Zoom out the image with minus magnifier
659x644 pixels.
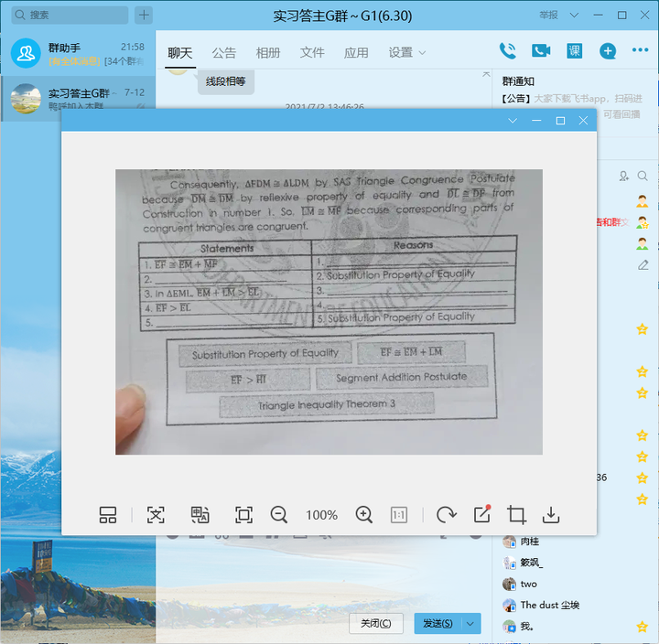point(278,515)
